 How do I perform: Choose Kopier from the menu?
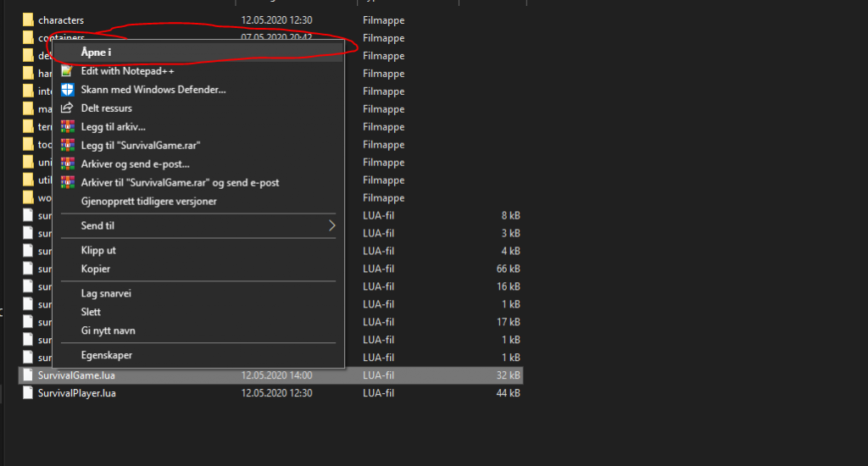coord(96,269)
